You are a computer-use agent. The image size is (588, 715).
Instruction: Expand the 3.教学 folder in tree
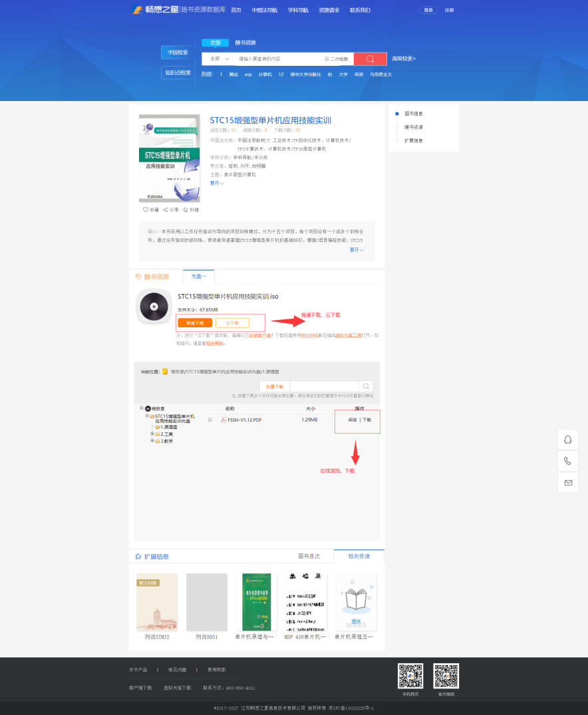(152, 440)
